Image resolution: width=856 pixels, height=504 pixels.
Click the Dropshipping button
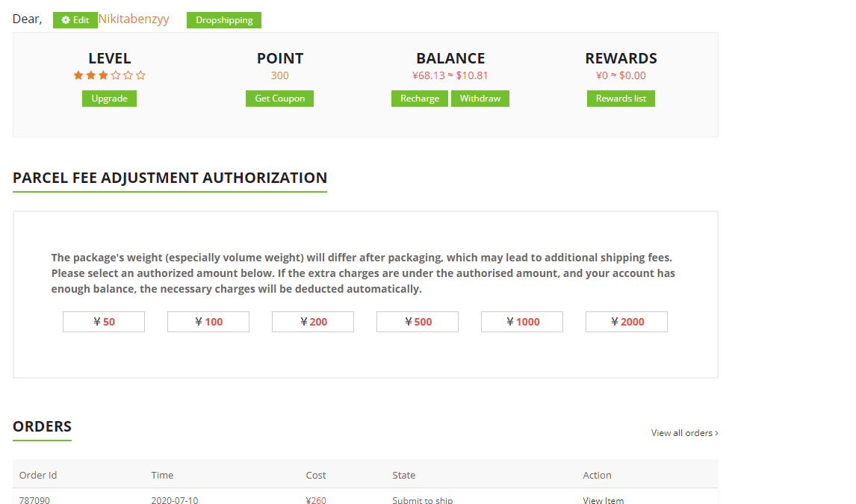224,20
